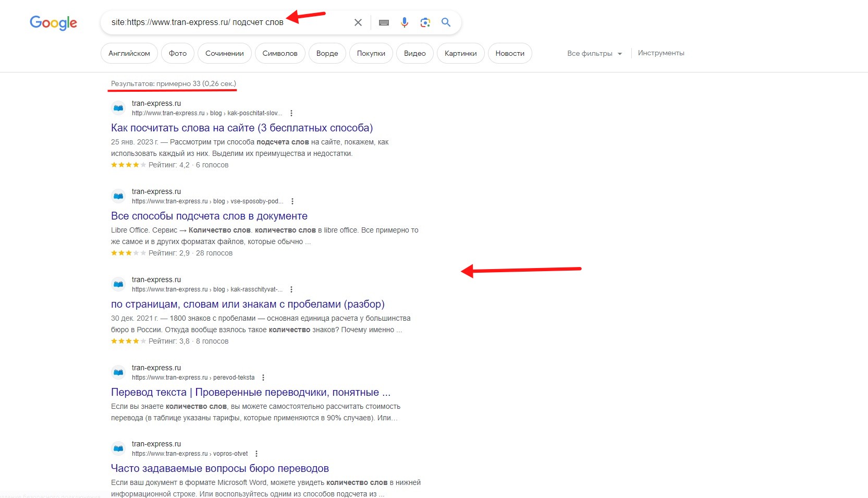This screenshot has width=868, height=498.
Task: Open link Как посчитать слова на сайте
Action: [x=242, y=128]
